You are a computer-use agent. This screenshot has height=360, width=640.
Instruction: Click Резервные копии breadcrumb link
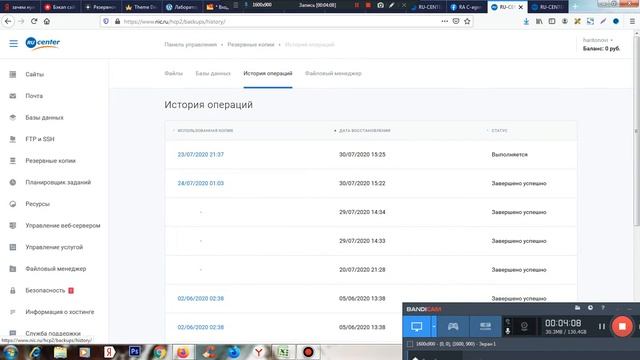(251, 44)
